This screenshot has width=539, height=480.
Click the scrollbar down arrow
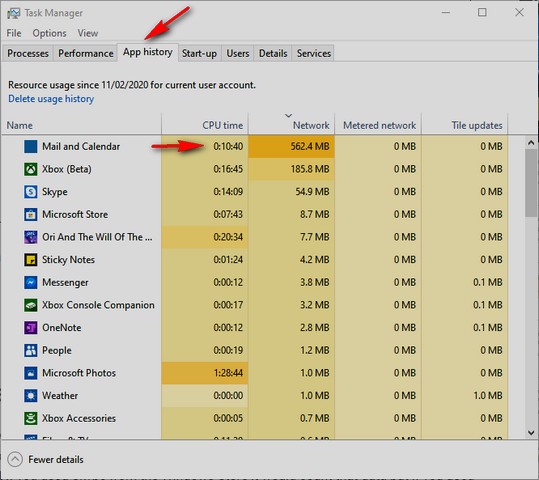tap(531, 433)
